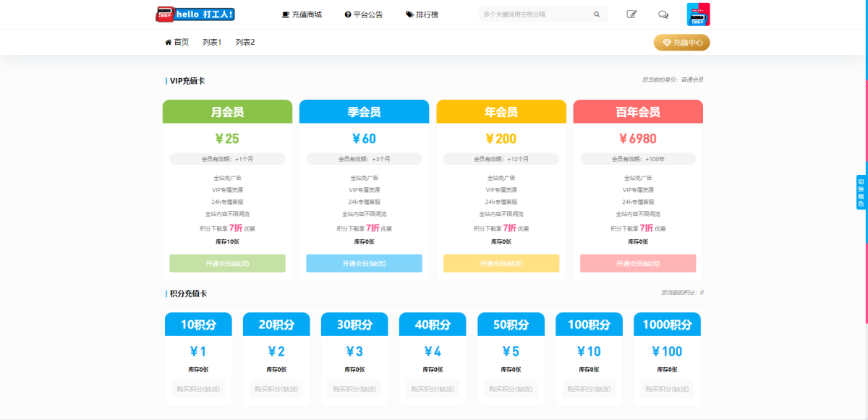The image size is (868, 420).
Task: Click the gold 充值中心 button
Action: coord(681,43)
